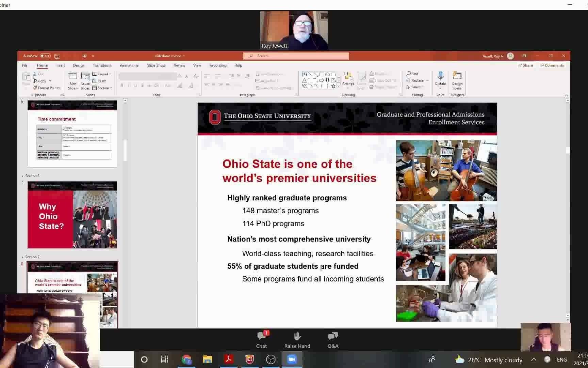This screenshot has width=588, height=368.
Task: Open the Zoom Q&A panel
Action: point(333,340)
